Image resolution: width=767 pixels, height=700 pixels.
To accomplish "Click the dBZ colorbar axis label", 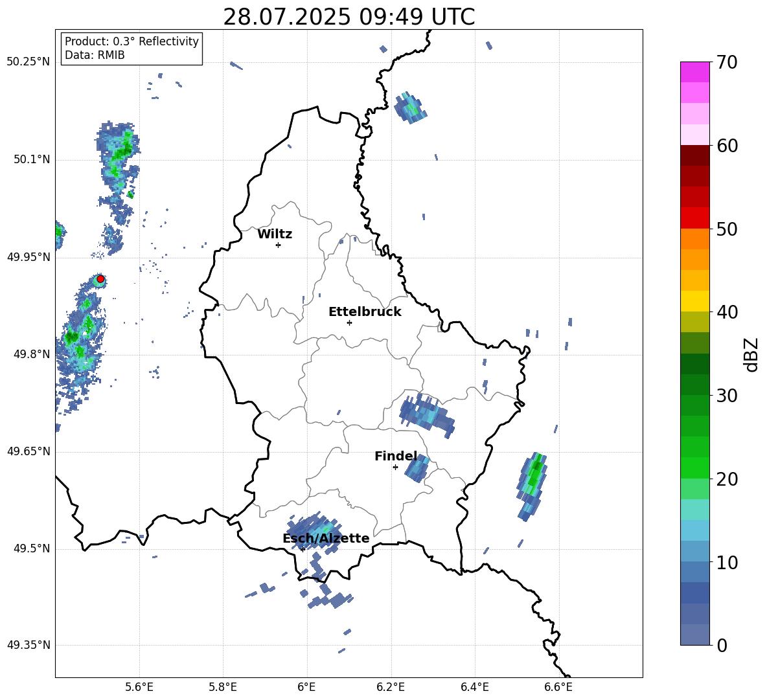I will pos(751,354).
